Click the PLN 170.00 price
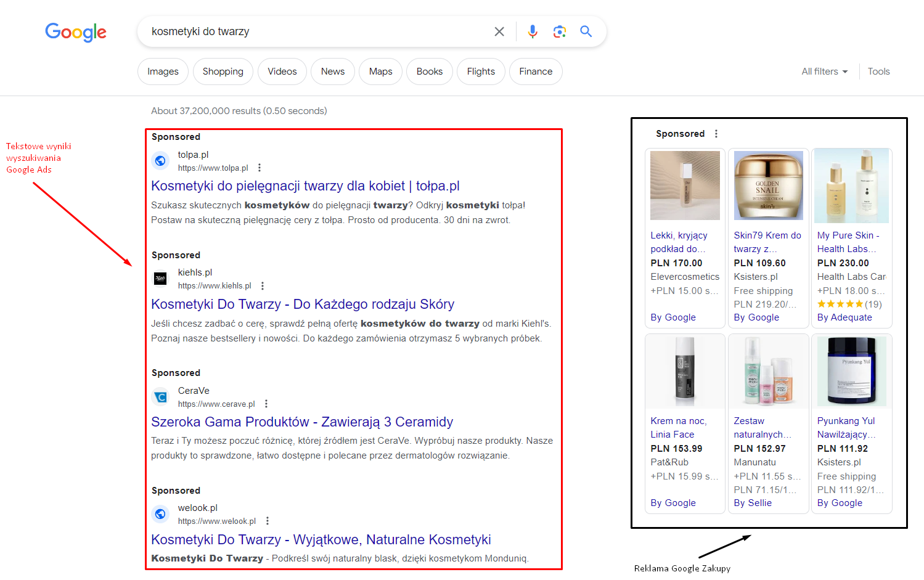924x580 pixels. (x=676, y=263)
